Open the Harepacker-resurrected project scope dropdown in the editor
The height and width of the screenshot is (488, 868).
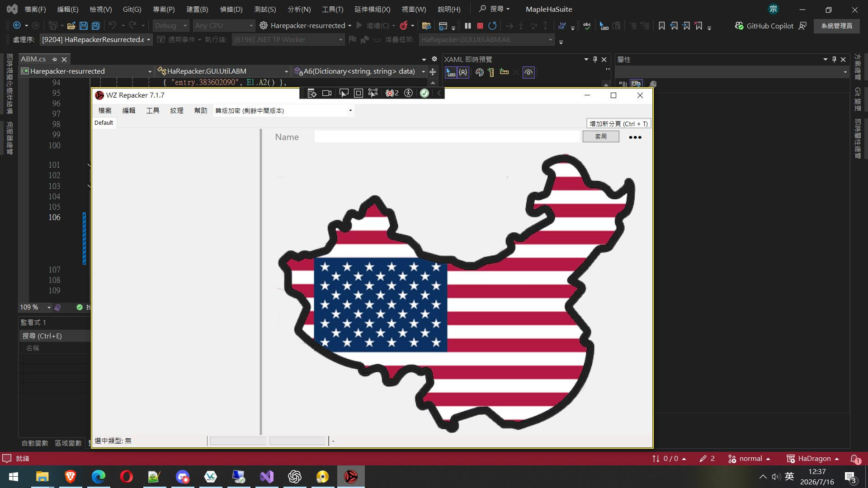86,71
